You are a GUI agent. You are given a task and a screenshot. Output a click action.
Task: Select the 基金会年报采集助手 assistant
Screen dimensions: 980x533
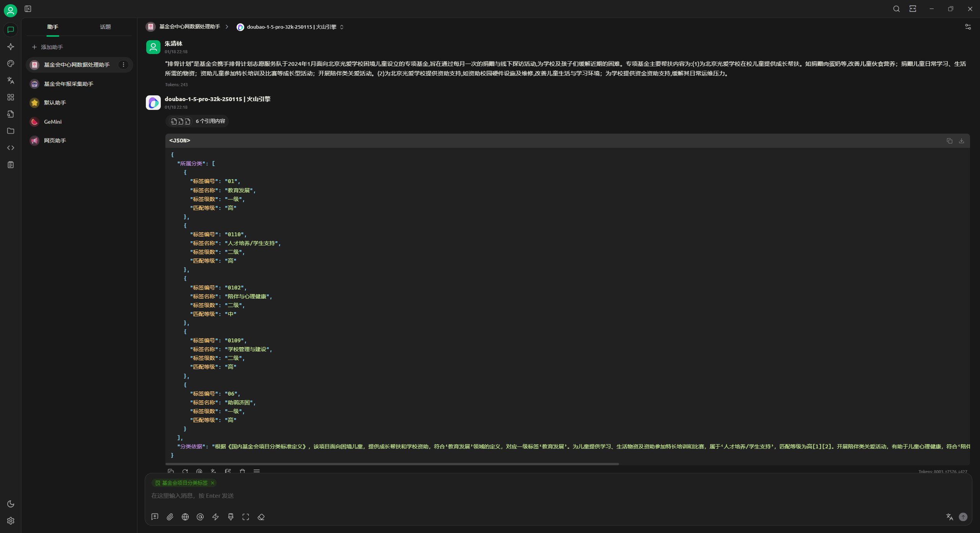click(x=69, y=84)
